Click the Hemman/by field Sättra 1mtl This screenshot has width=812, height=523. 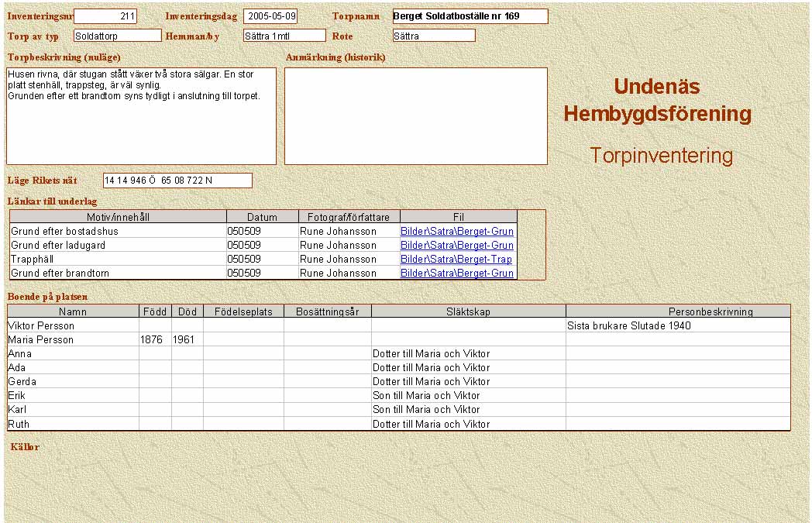point(284,36)
